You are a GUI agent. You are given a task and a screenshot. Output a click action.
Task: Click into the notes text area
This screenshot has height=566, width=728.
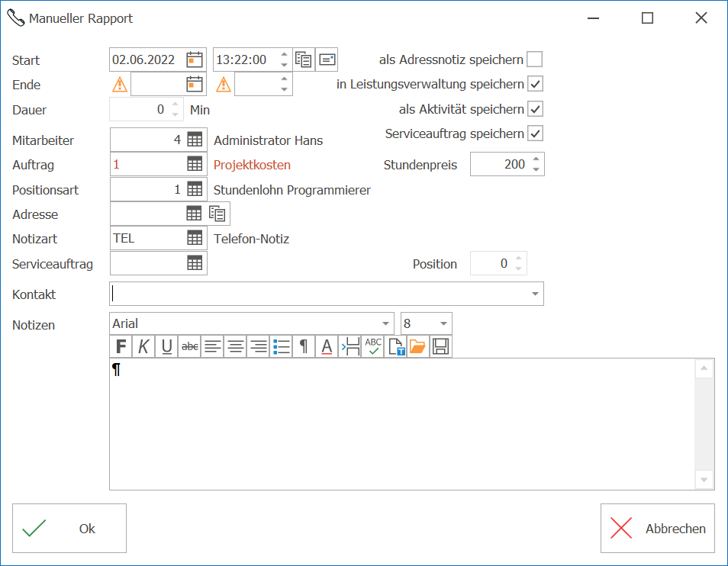pos(402,424)
